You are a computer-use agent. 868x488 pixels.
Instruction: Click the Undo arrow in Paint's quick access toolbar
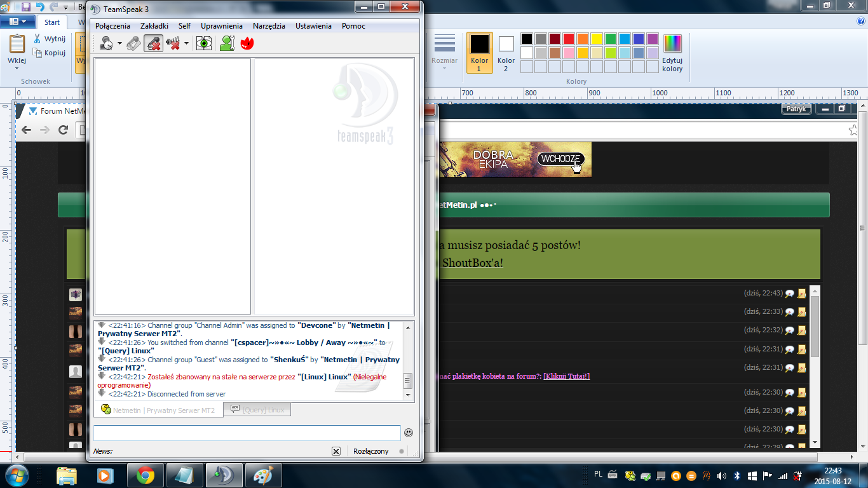[41, 7]
